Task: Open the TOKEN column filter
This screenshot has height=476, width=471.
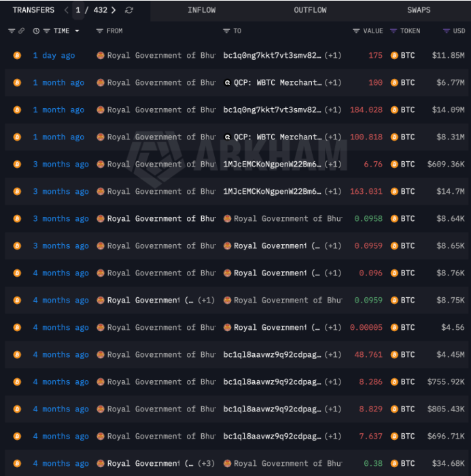Action: (x=394, y=31)
